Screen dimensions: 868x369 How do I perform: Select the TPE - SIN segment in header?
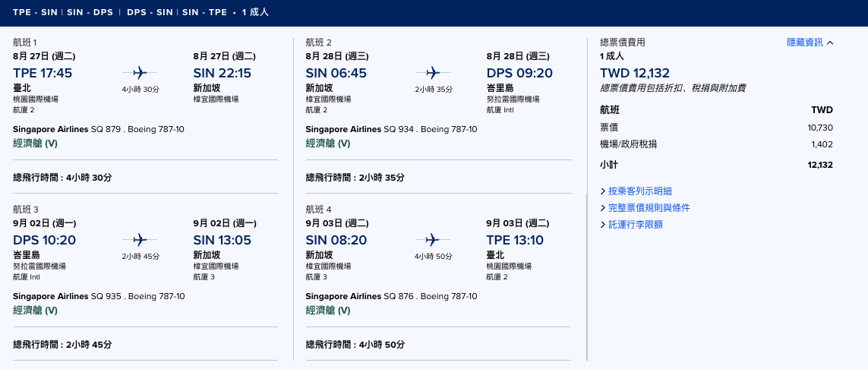point(35,12)
